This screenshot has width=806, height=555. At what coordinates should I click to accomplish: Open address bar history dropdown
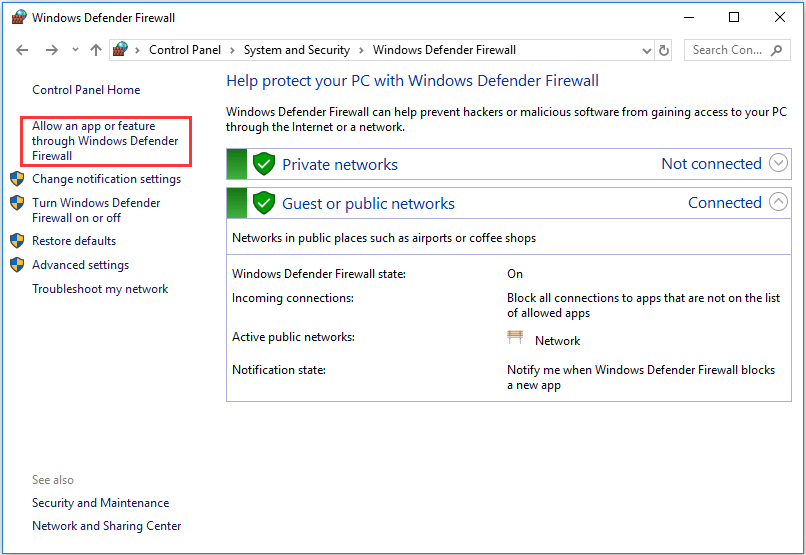pyautogui.click(x=647, y=50)
